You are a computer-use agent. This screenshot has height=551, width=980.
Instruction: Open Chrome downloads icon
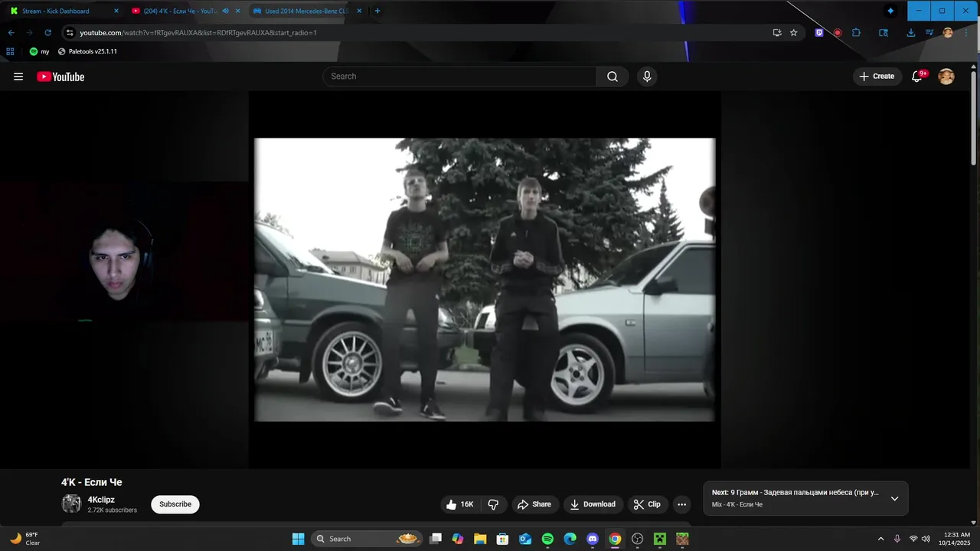910,33
